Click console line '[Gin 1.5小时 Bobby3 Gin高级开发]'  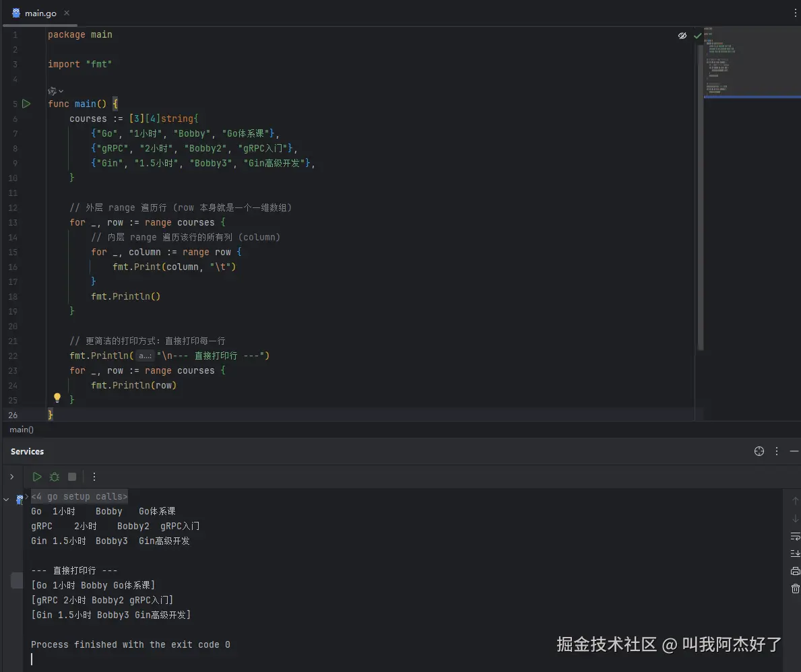[111, 615]
